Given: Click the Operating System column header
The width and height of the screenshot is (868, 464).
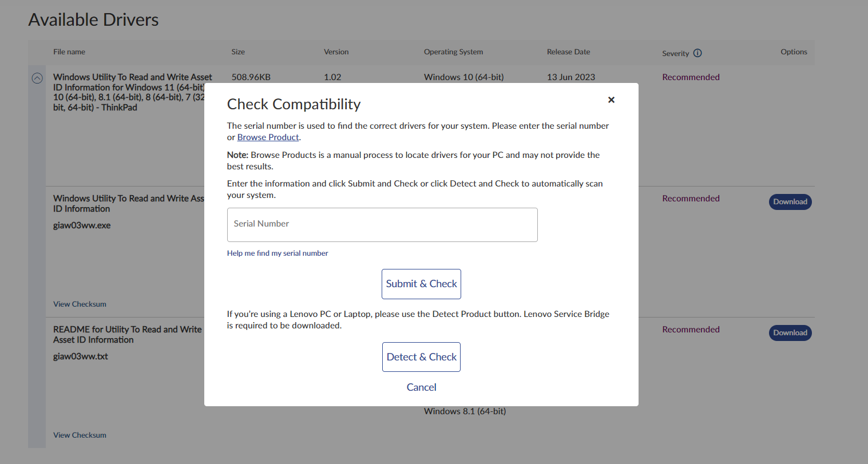Looking at the screenshot, I should point(453,52).
